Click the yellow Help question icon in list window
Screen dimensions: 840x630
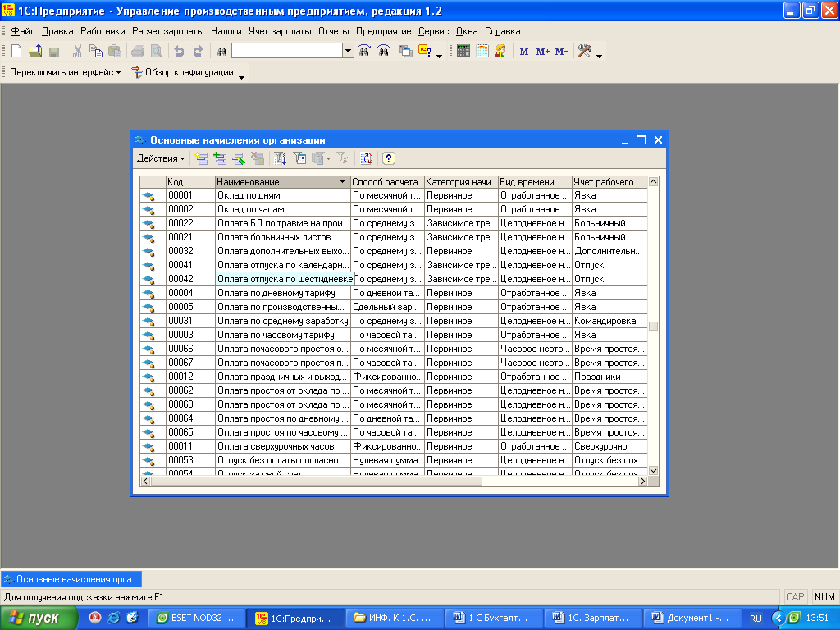pos(389,158)
